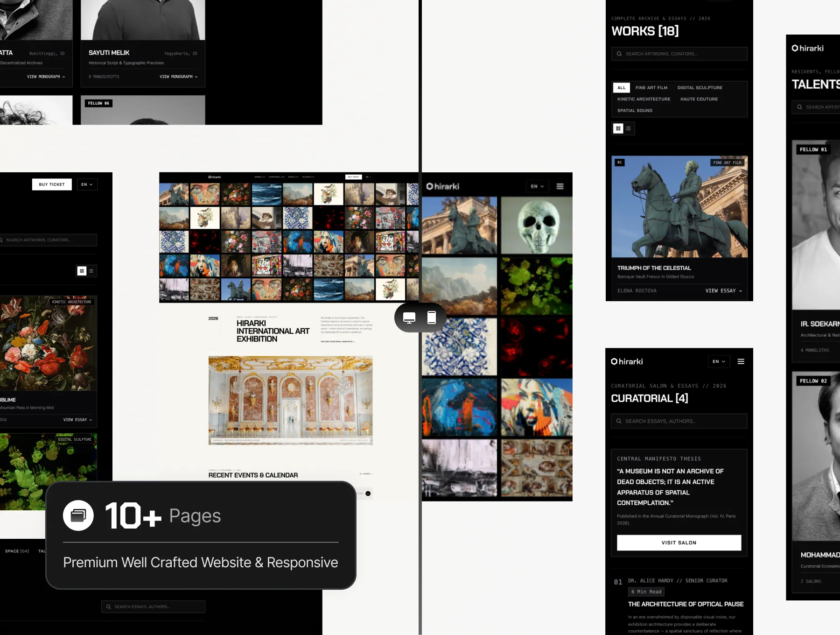Open EN language dropdown in center mobile mockup
This screenshot has height=635, width=840.
click(x=537, y=186)
